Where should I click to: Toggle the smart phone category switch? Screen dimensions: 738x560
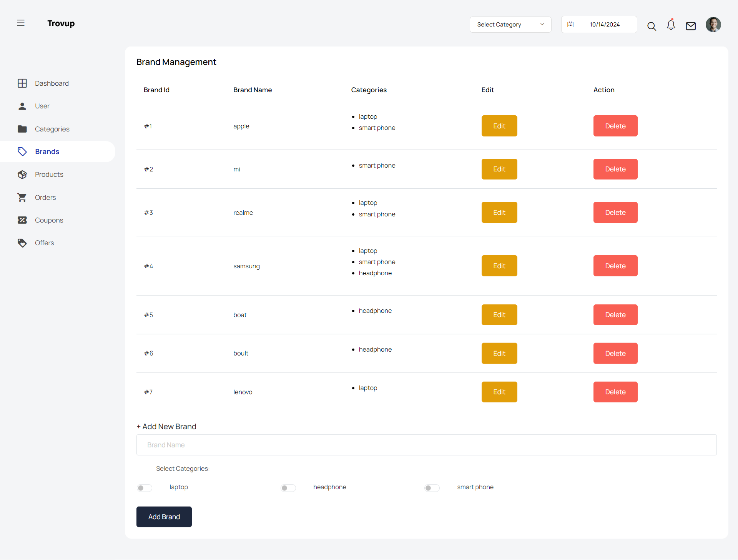[432, 488]
